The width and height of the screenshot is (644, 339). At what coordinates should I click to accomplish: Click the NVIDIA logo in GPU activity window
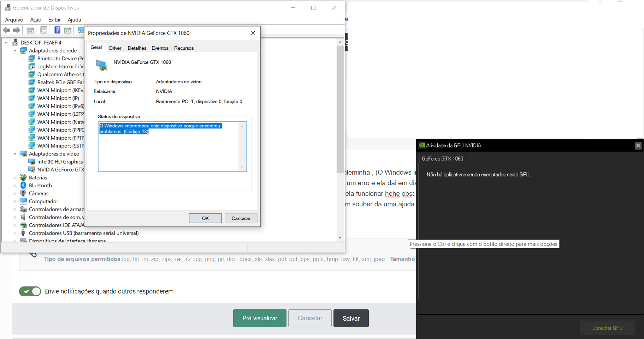pyautogui.click(x=422, y=145)
